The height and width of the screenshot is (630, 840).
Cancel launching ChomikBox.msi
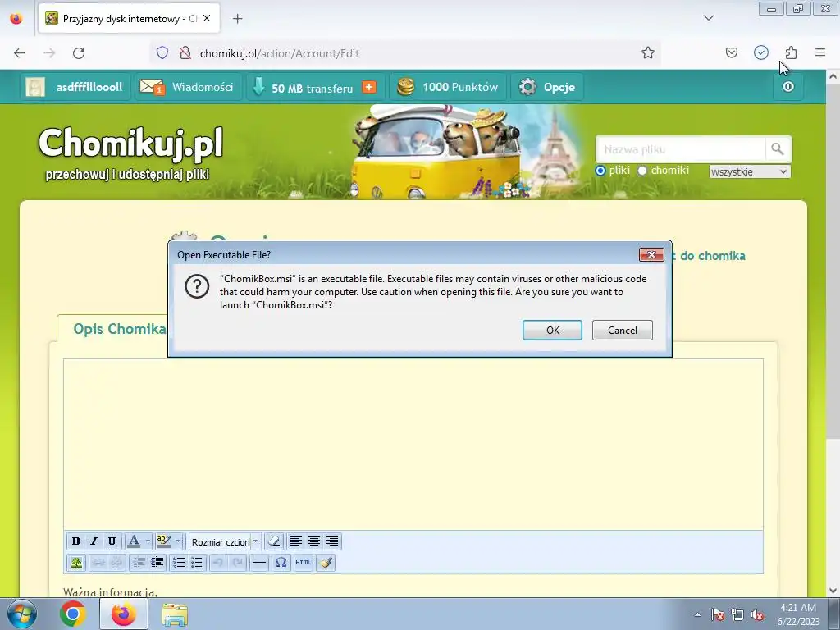point(623,330)
